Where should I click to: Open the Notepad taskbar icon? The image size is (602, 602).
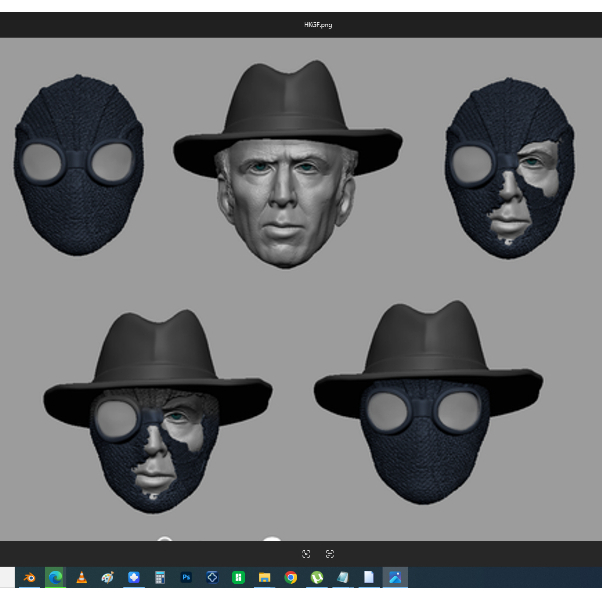click(x=343, y=577)
